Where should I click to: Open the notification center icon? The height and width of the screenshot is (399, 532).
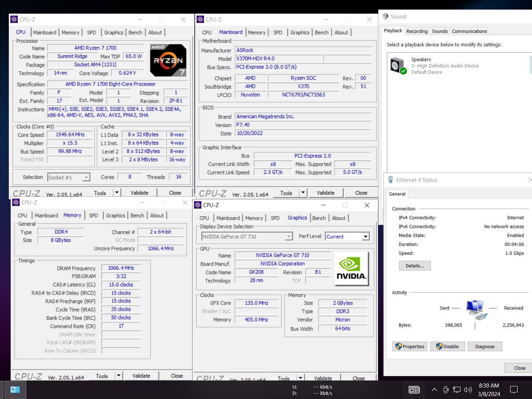514,390
